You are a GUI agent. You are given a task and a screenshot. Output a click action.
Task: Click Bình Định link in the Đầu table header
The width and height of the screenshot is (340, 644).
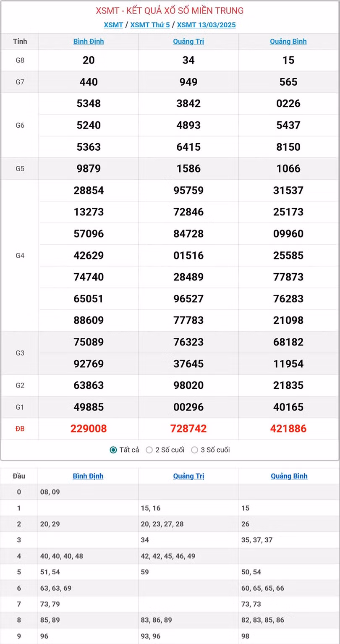pos(88,476)
